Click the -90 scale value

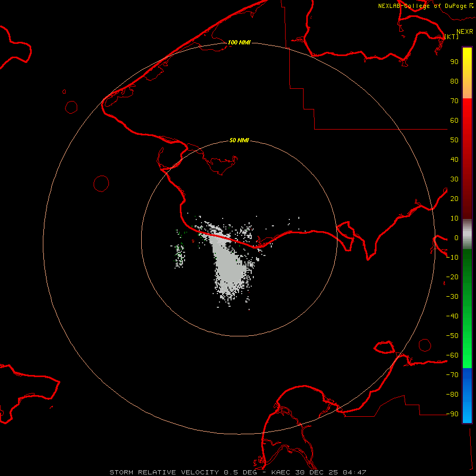click(452, 414)
